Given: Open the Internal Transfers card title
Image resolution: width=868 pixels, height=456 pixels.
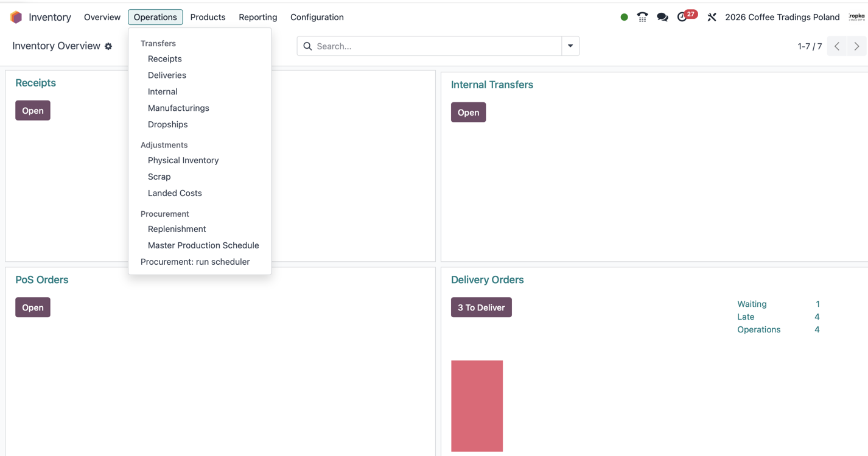Looking at the screenshot, I should pyautogui.click(x=492, y=85).
